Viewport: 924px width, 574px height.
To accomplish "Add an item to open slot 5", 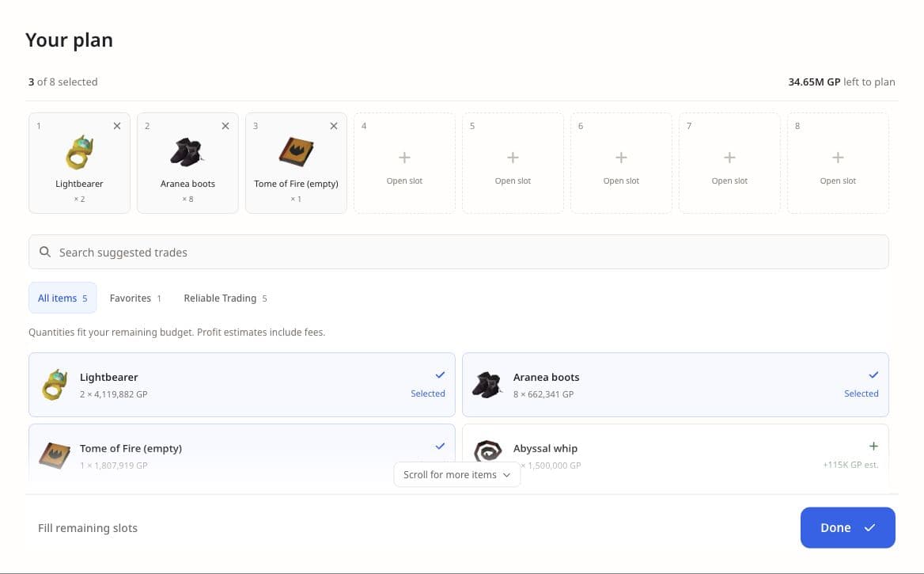I will pos(513,163).
